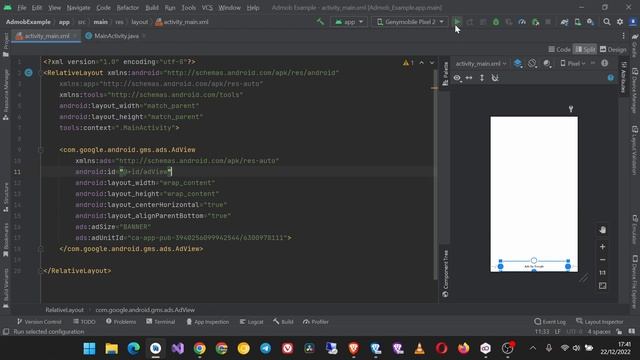Toggle the Resource Manager tool window
This screenshot has height=360, width=640.
6,95
